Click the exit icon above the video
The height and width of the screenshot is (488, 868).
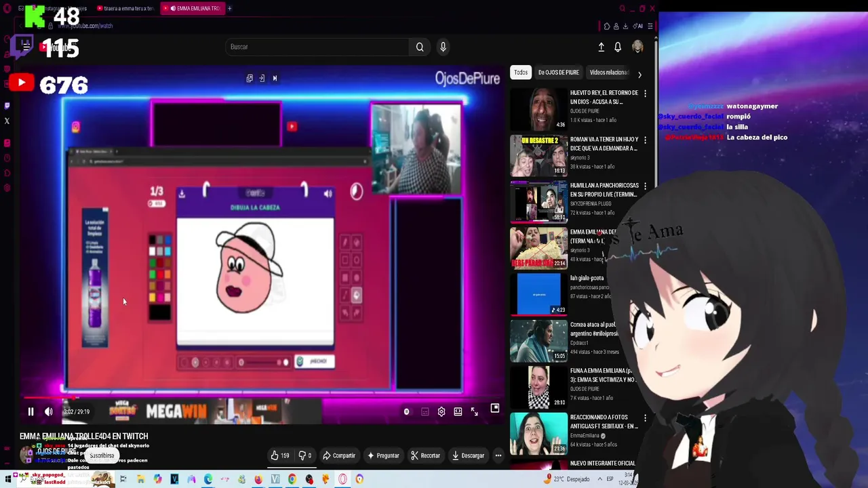[x=262, y=79]
